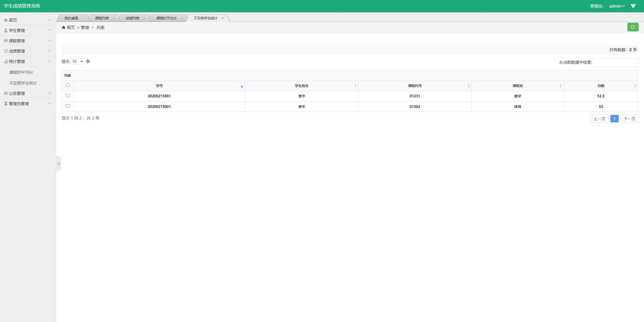Open the display count 10 dropdown

pyautogui.click(x=78, y=61)
